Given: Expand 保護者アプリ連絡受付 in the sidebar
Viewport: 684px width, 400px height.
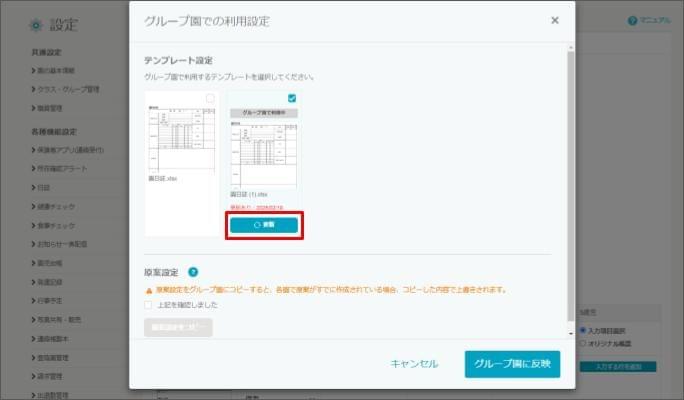Looking at the screenshot, I should click(x=68, y=149).
